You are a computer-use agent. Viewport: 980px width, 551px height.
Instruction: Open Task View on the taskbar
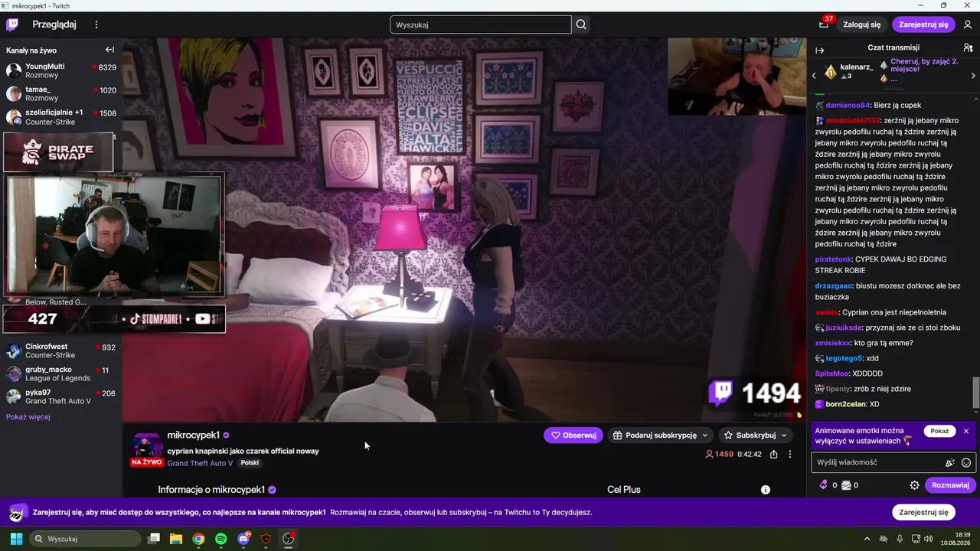click(x=153, y=539)
